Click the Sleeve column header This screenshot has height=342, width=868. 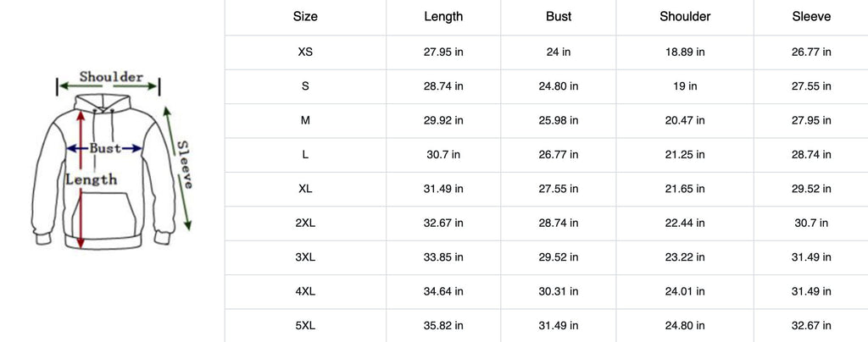click(x=811, y=16)
